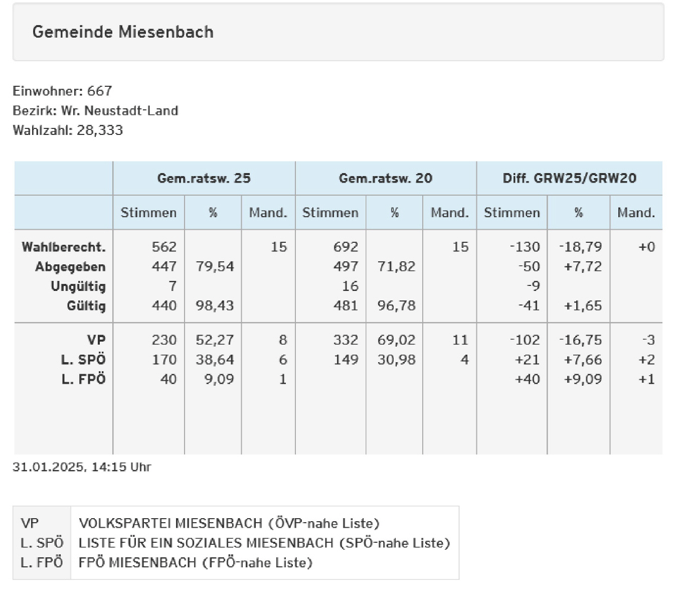Click the Wahlberecht. row label
Image resolution: width=675 pixels, height=616 pixels.
[64, 247]
